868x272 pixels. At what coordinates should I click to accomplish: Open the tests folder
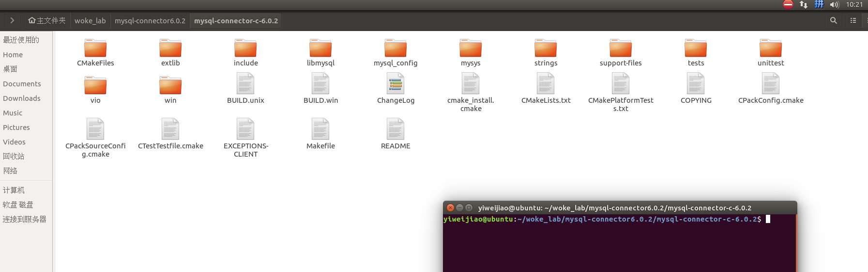696,48
